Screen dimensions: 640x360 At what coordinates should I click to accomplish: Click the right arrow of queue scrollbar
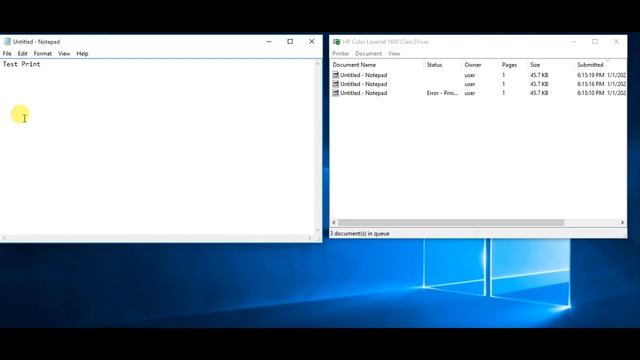[x=622, y=222]
